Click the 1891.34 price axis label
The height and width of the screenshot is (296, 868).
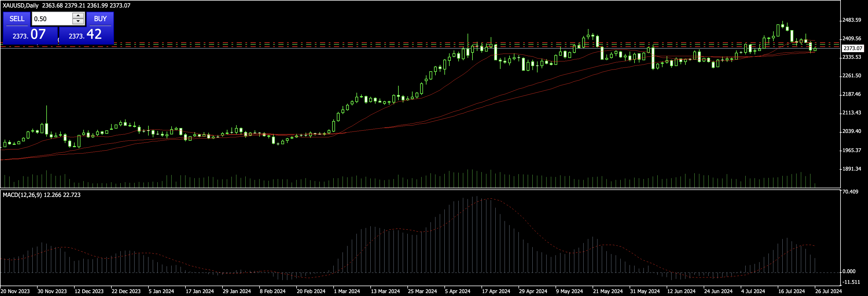852,169
